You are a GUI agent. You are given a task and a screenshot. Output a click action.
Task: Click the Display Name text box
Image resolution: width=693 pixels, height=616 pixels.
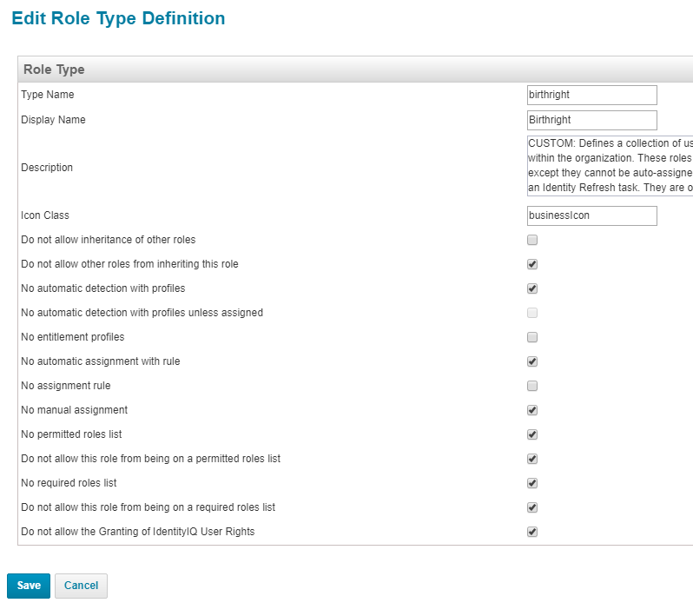click(x=591, y=120)
